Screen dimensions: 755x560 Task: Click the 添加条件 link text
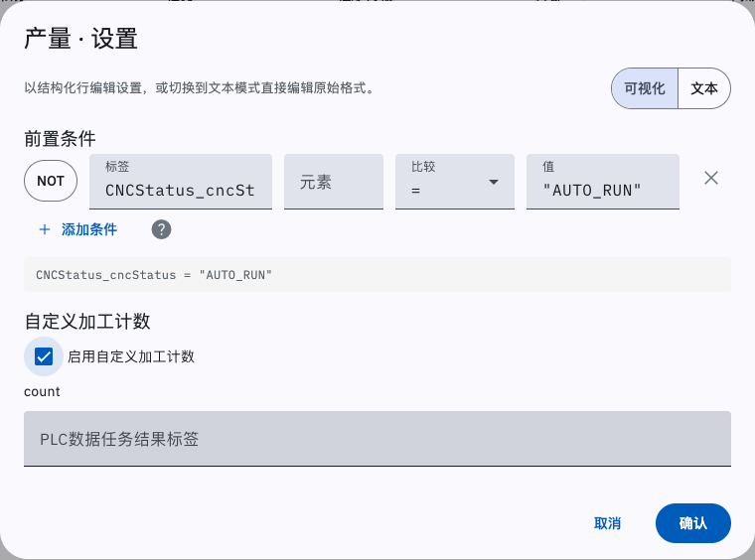tap(89, 229)
